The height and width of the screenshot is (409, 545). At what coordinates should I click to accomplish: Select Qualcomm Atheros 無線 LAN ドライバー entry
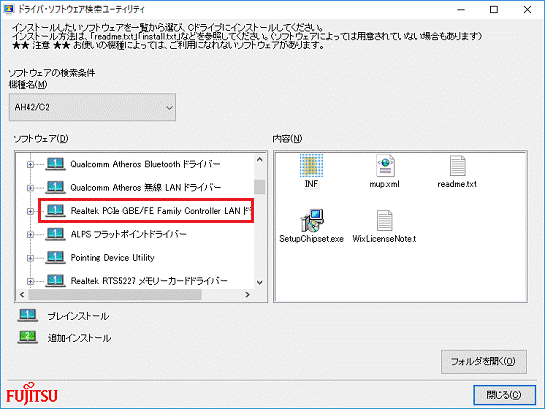[x=146, y=188]
